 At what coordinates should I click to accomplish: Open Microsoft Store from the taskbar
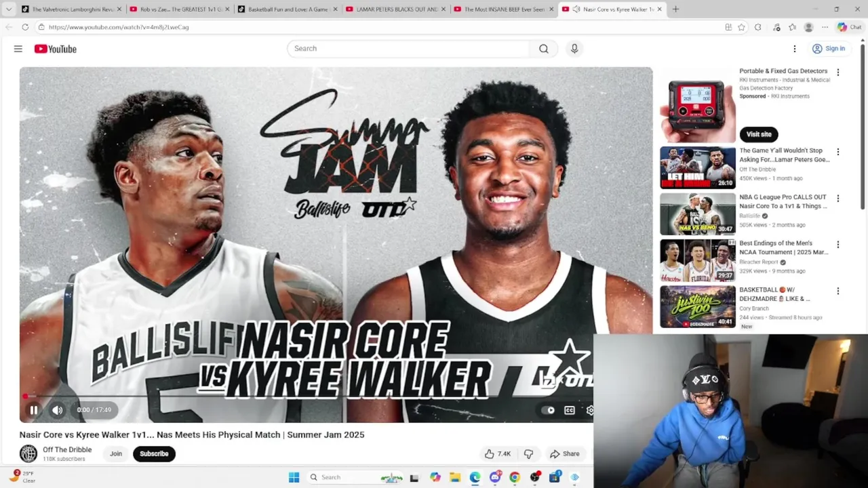[x=554, y=477]
